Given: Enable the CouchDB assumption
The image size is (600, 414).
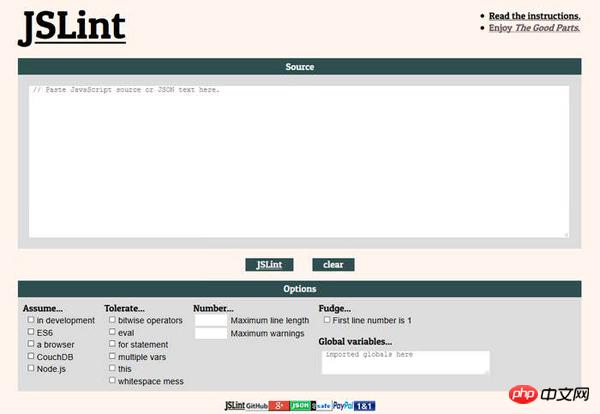Looking at the screenshot, I should click(31, 356).
